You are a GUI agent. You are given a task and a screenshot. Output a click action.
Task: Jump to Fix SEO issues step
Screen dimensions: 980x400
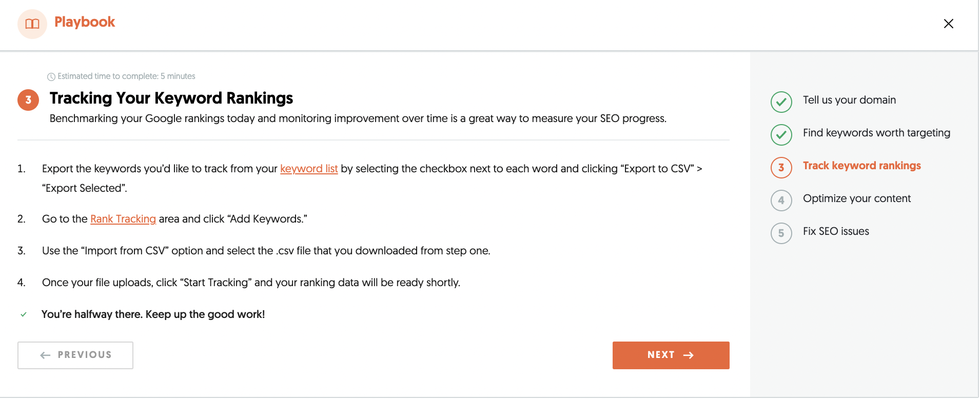[x=836, y=231]
